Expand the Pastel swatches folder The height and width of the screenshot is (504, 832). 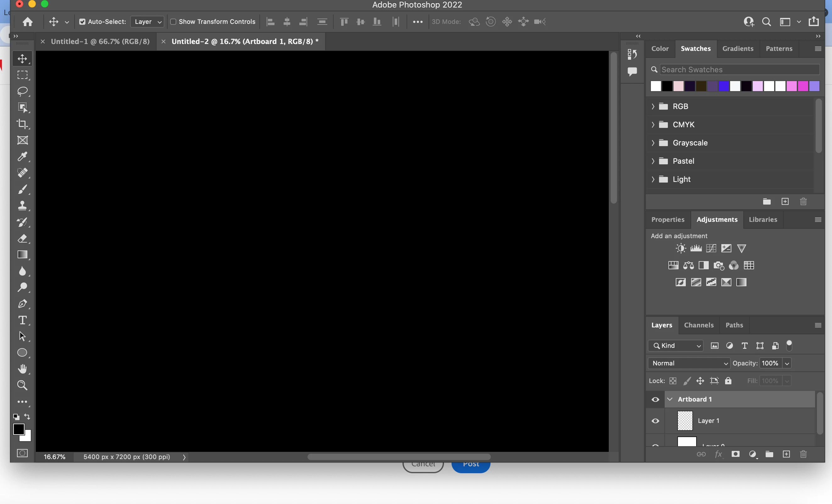click(653, 161)
